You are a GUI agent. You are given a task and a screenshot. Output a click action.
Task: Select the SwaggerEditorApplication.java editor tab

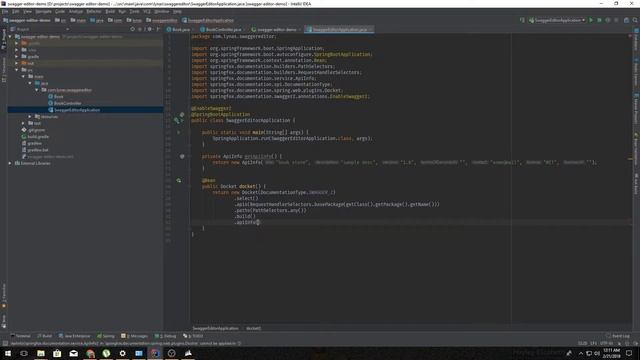(338, 29)
